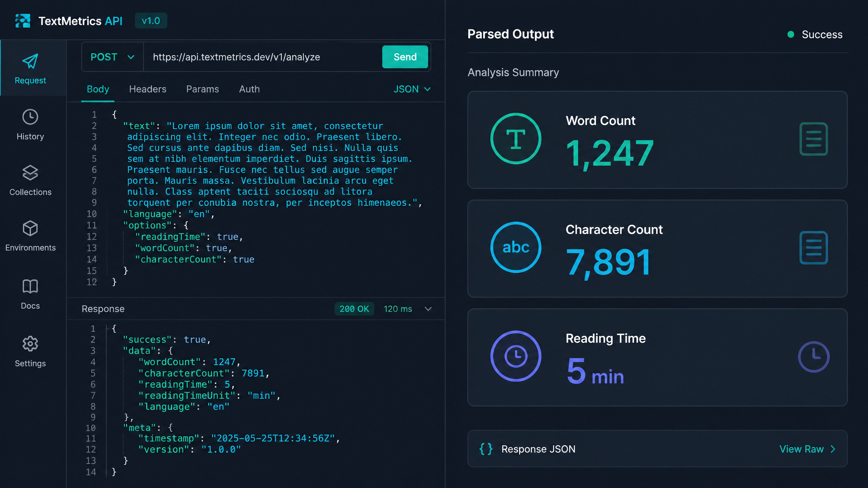Click the TextMetrics API title text
Viewport: 868px width, 488px height.
click(81, 21)
